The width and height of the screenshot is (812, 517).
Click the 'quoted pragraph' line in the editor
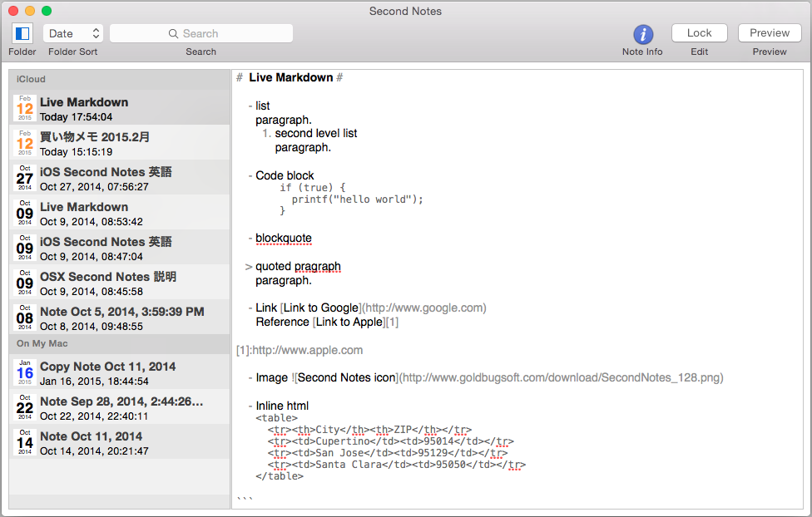click(x=298, y=267)
